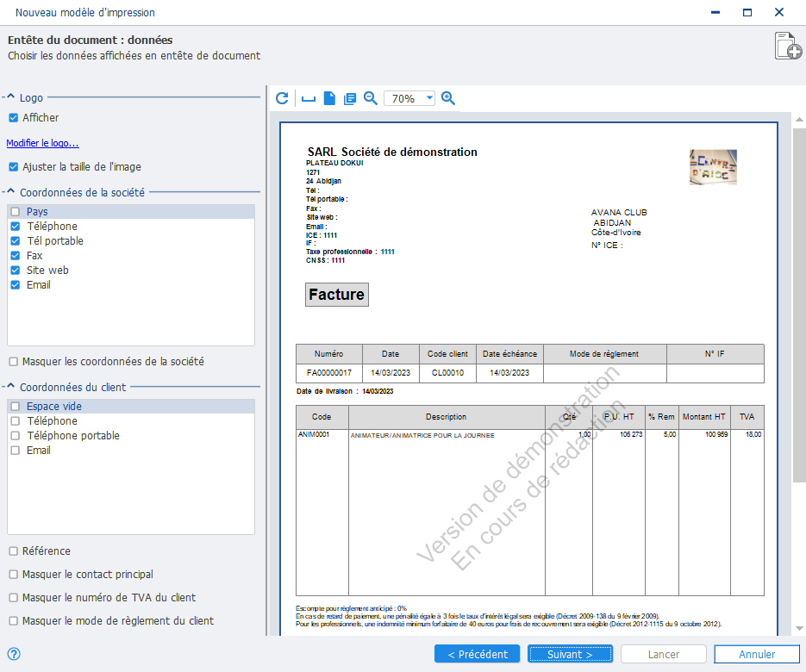Cancel with the Annuler button

[757, 654]
